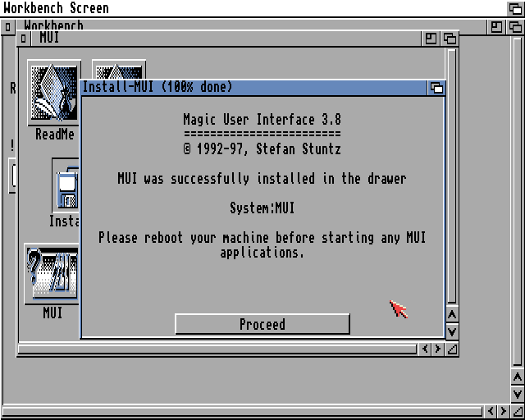Click the Workbench window sizing gadget
Viewport: 525px width, 420px height.
coord(518,411)
